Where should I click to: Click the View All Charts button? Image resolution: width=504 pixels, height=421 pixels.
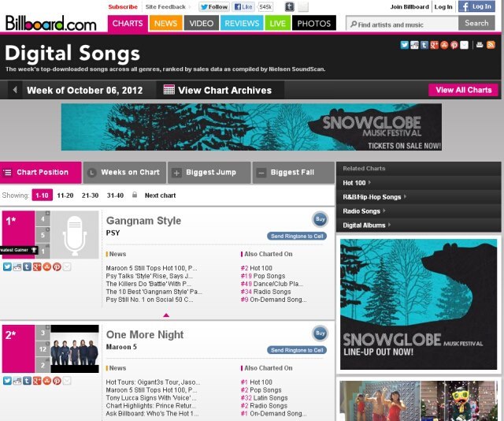[464, 90]
